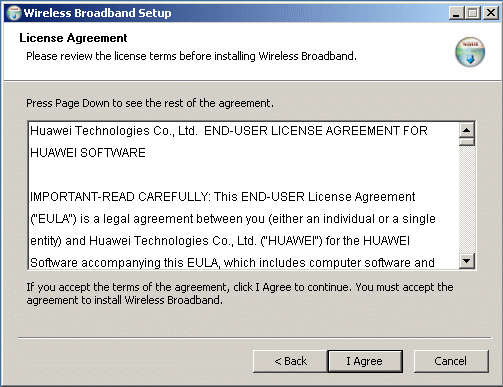Minimize the Wireless Broadband Setup window
Image resolution: width=503 pixels, height=387 pixels.
pyautogui.click(x=456, y=13)
